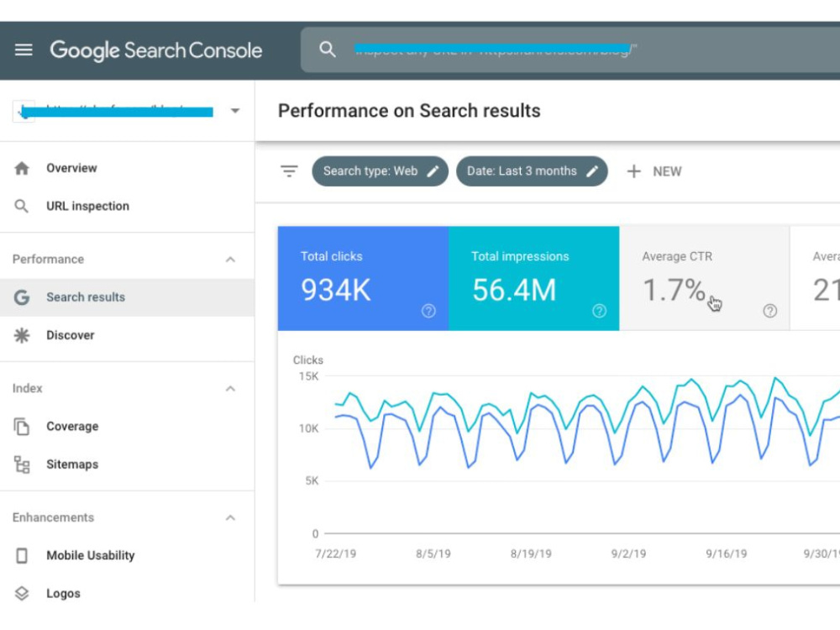Click help icon on Total clicks card
This screenshot has height=630, width=840.
428,311
